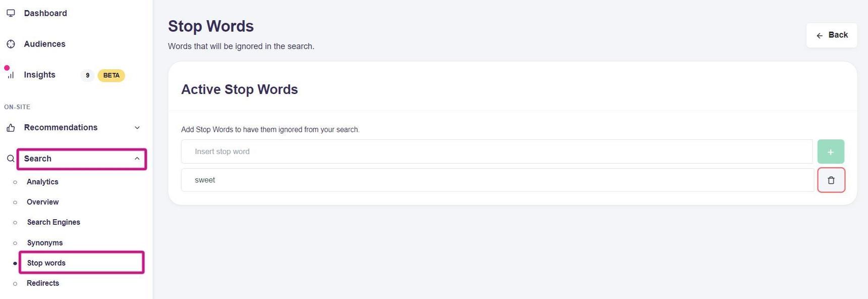Open the Analytics submenu item
868x299 pixels.
42,182
